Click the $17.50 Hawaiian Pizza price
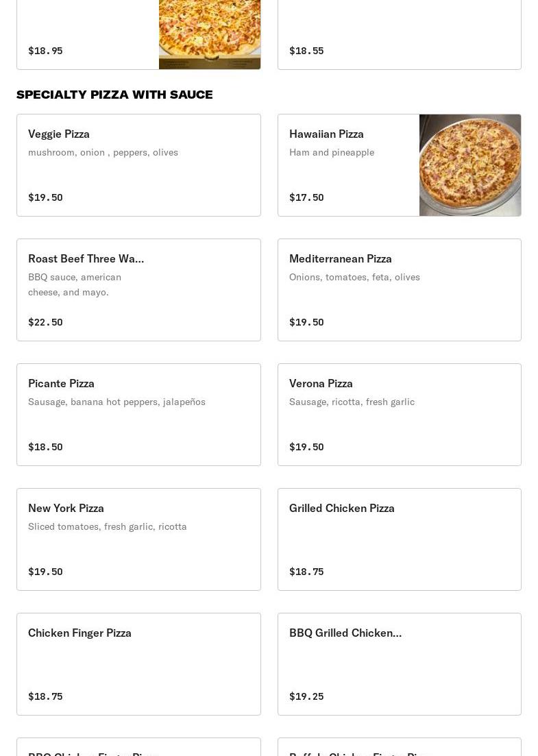This screenshot has height=756, width=538. coord(306,197)
